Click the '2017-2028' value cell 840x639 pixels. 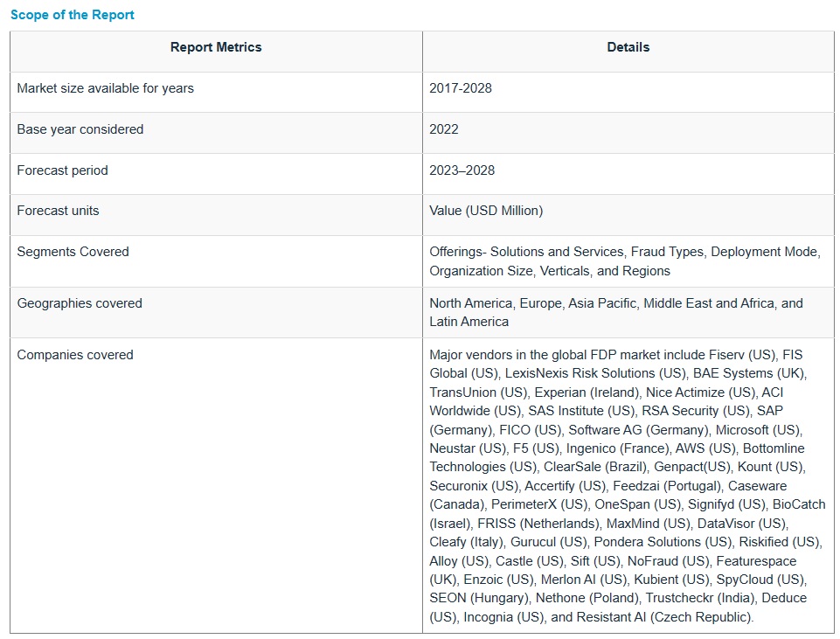coord(461,88)
